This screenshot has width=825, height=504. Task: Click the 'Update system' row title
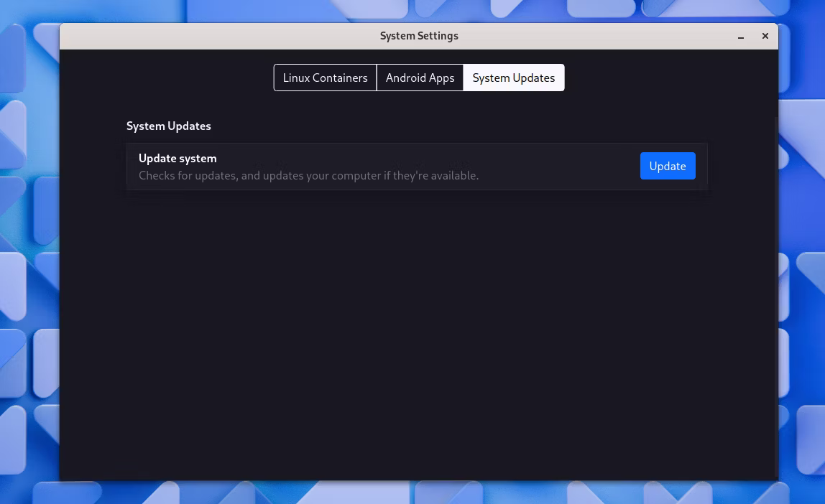click(x=178, y=158)
